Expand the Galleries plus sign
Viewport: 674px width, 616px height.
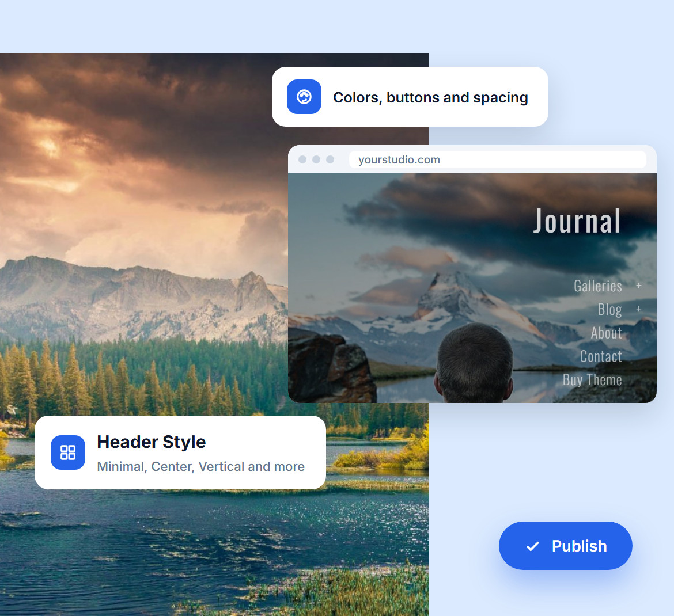tap(639, 286)
